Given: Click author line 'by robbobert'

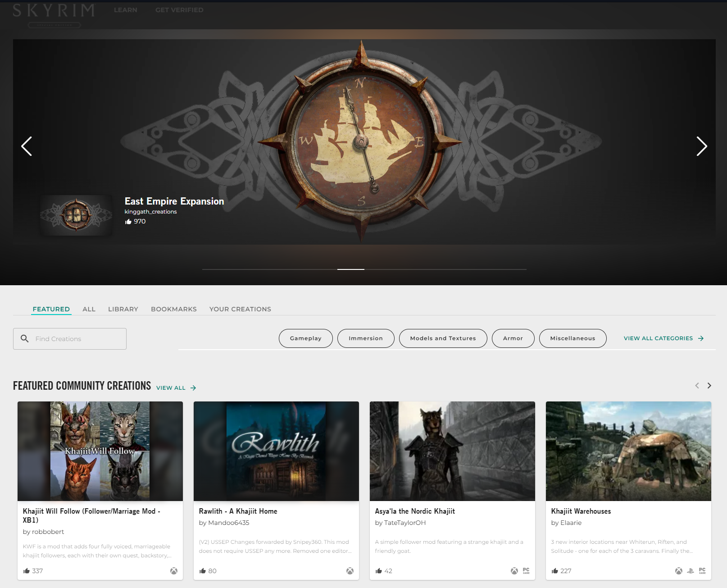Looking at the screenshot, I should [43, 532].
